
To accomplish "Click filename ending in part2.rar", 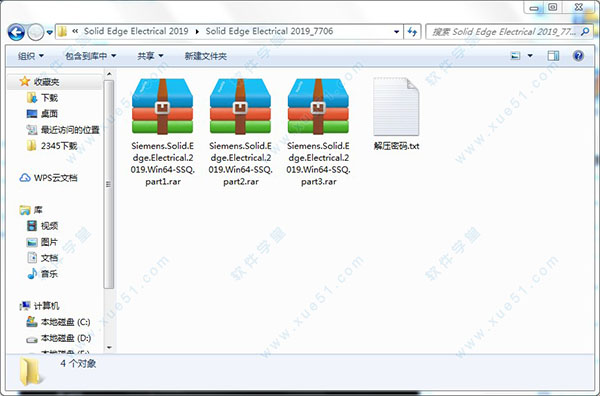I will [241, 163].
